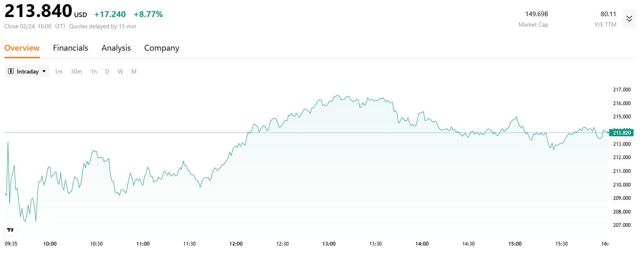This screenshot has width=644, height=253.
Task: Show the monthly (M) chart
Action: coord(134,71)
